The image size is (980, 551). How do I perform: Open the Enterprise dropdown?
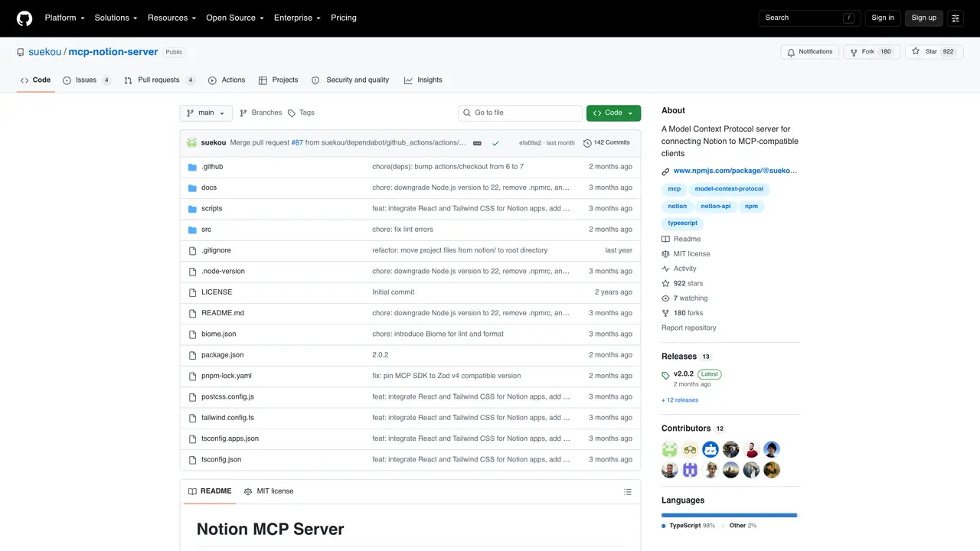[297, 18]
